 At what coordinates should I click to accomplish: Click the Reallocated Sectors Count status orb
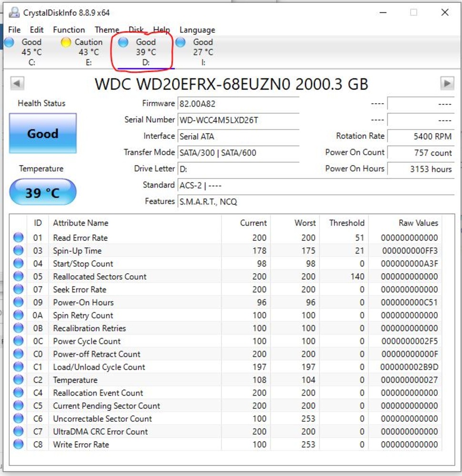[x=19, y=277]
